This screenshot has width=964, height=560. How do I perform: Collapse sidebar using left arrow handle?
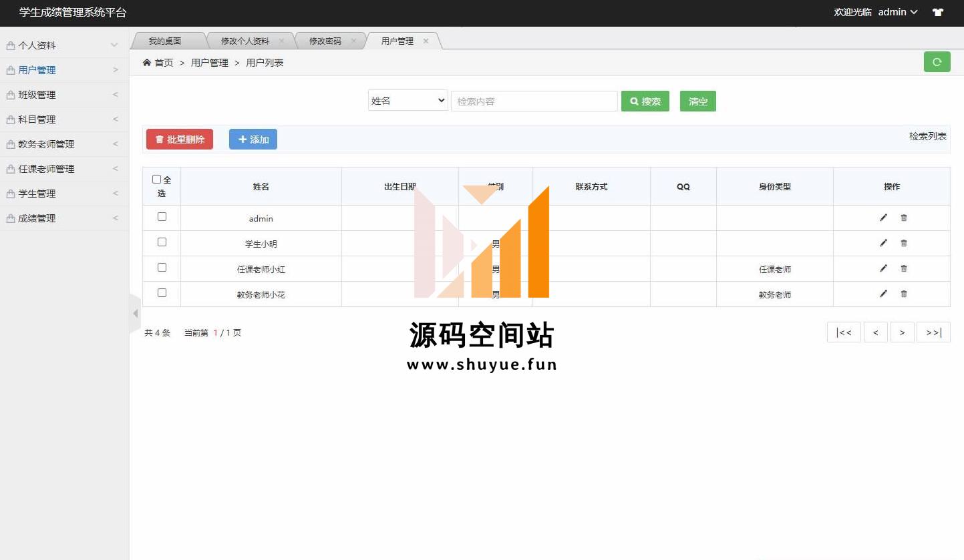pyautogui.click(x=135, y=313)
